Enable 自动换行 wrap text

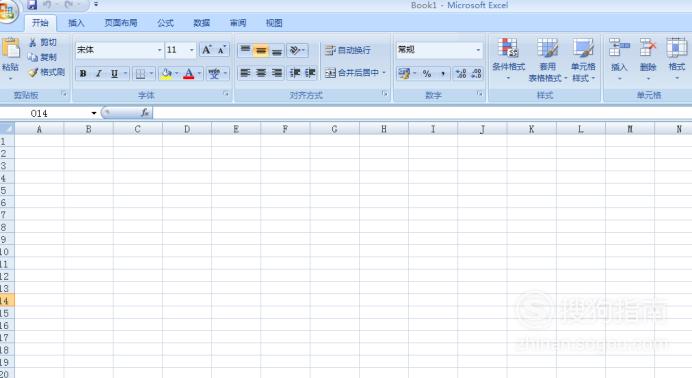[x=348, y=50]
